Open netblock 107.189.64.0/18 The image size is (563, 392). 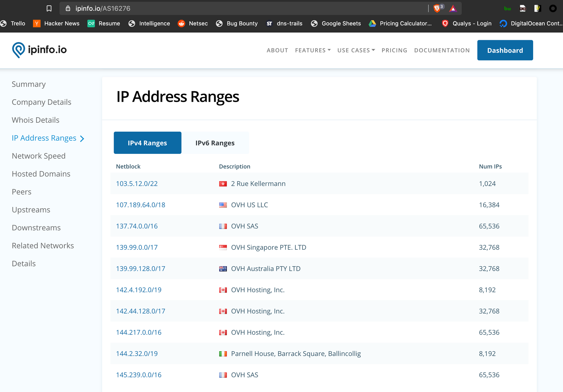[x=140, y=205]
